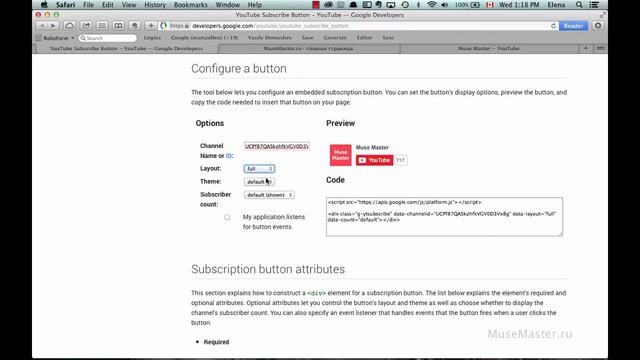
Task: Switch to the MuseMaster.ru tab
Action: (x=308, y=49)
